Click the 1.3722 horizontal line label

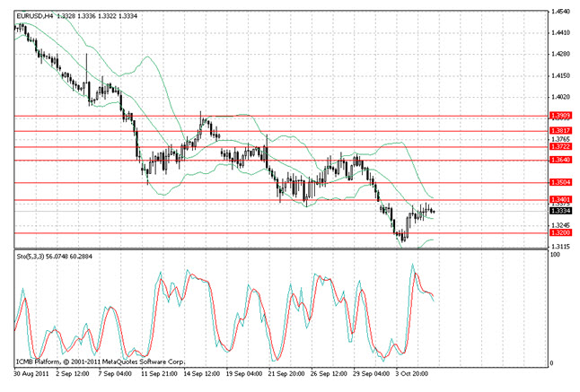560,146
